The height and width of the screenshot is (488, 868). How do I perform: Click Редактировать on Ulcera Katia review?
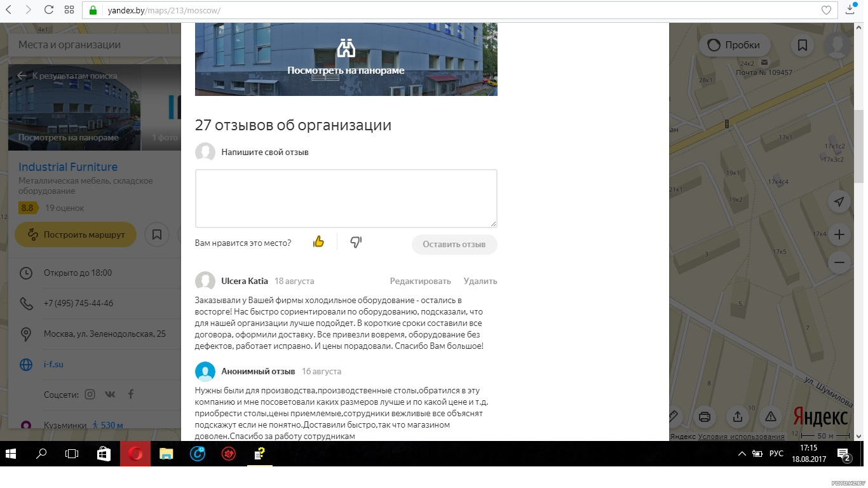(x=420, y=281)
